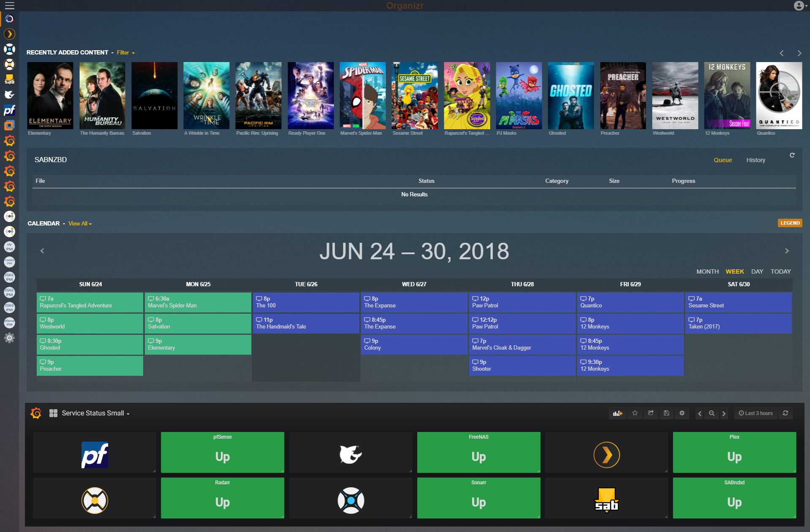Screen dimensions: 810x532
Task: Show the calendar LEGEND
Action: click(x=790, y=223)
